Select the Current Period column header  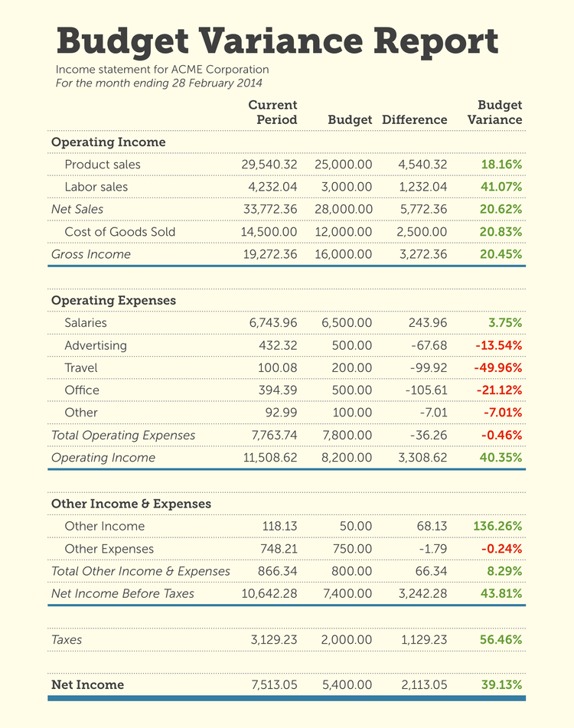pos(272,112)
